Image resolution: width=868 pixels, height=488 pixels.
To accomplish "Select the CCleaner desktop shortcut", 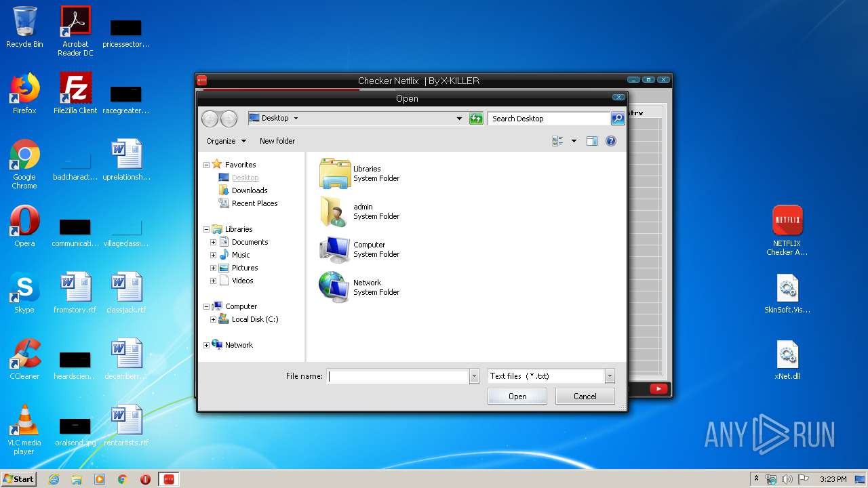I will (x=24, y=359).
